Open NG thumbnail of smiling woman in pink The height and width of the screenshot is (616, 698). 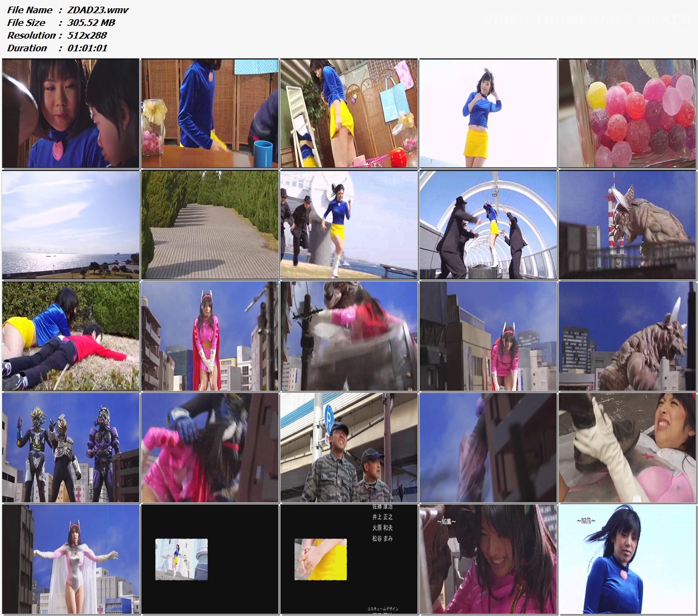point(488,559)
